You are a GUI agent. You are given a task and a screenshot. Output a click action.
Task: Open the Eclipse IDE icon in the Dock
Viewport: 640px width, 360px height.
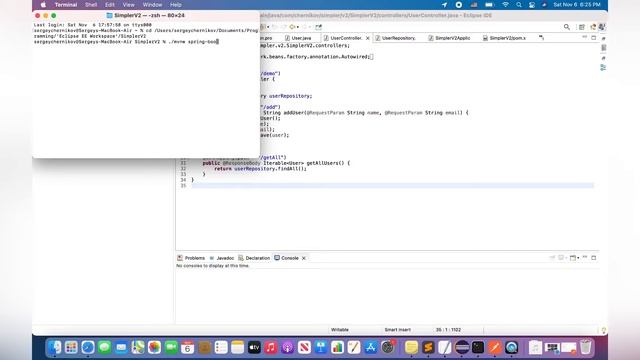[462, 347]
